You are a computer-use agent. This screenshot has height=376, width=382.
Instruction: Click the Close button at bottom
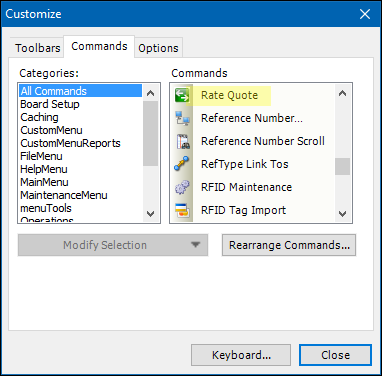point(335,355)
